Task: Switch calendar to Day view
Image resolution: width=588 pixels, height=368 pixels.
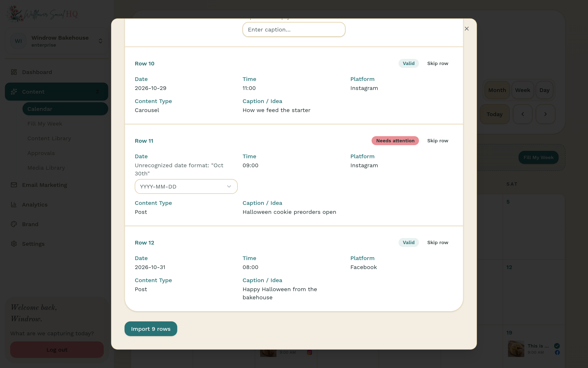Action: (544, 90)
